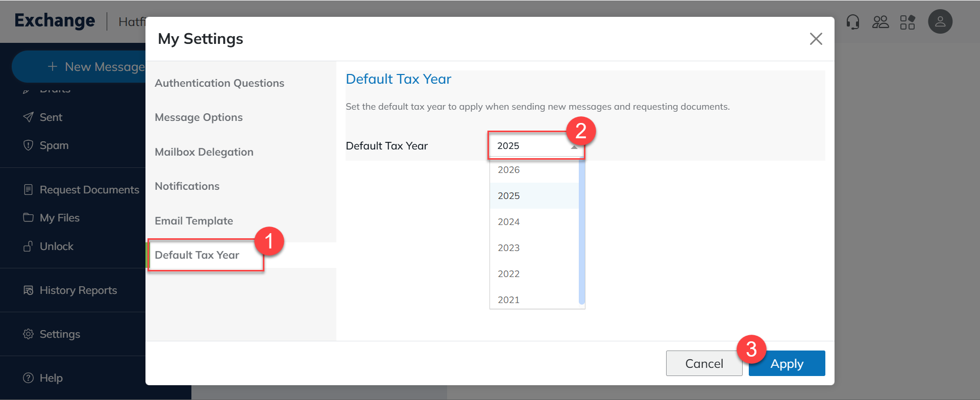This screenshot has width=980, height=400.
Task: Click the New Message button label
Action: coord(105,67)
